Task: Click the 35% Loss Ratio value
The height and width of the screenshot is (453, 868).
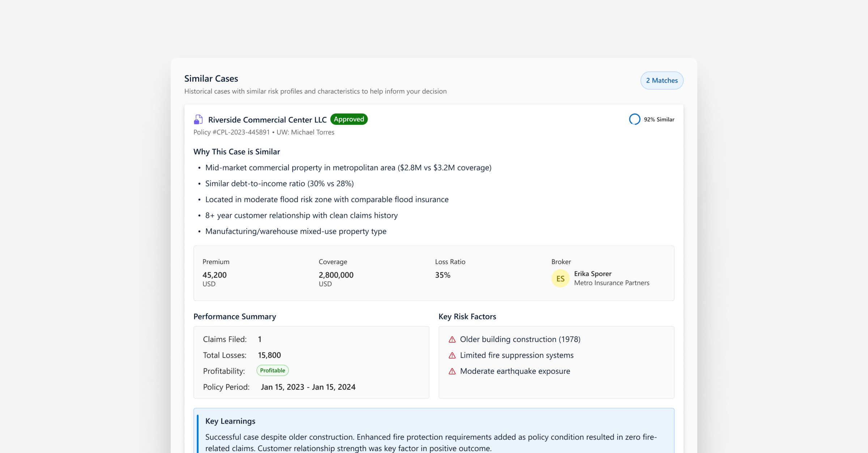Action: pyautogui.click(x=442, y=275)
